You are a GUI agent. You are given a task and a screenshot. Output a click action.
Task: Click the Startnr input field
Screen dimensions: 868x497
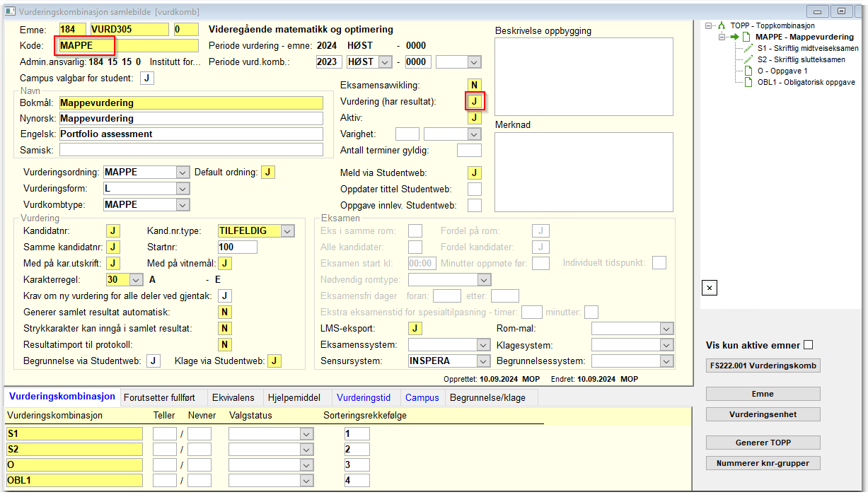[238, 247]
